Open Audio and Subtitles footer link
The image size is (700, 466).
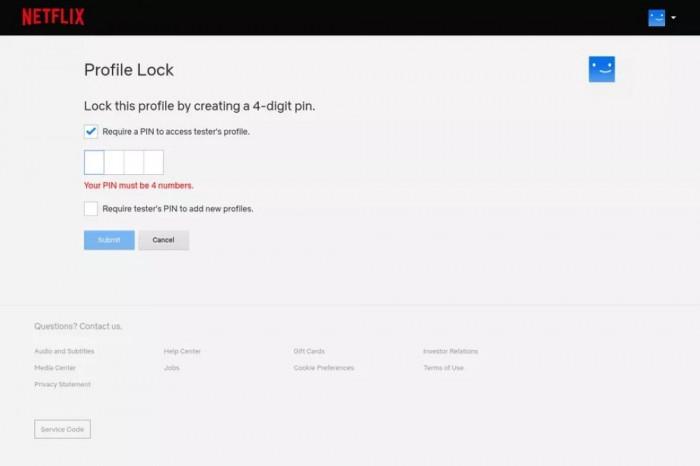(x=64, y=351)
